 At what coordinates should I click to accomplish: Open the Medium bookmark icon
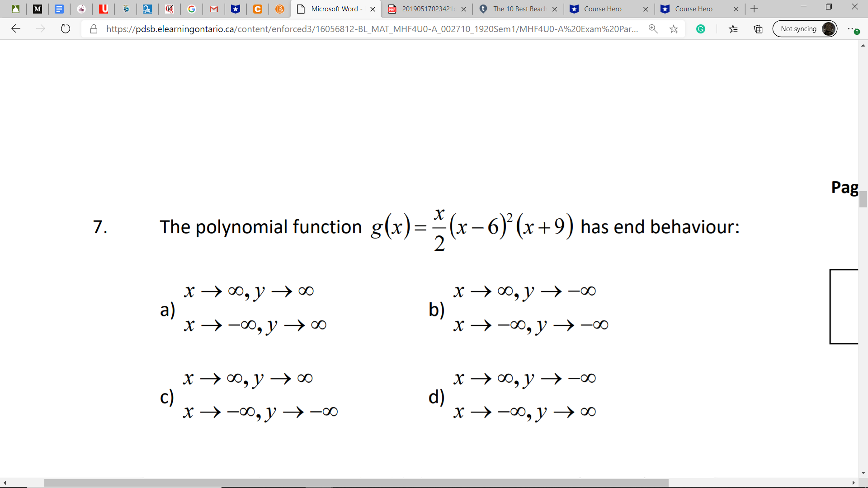pos(38,9)
